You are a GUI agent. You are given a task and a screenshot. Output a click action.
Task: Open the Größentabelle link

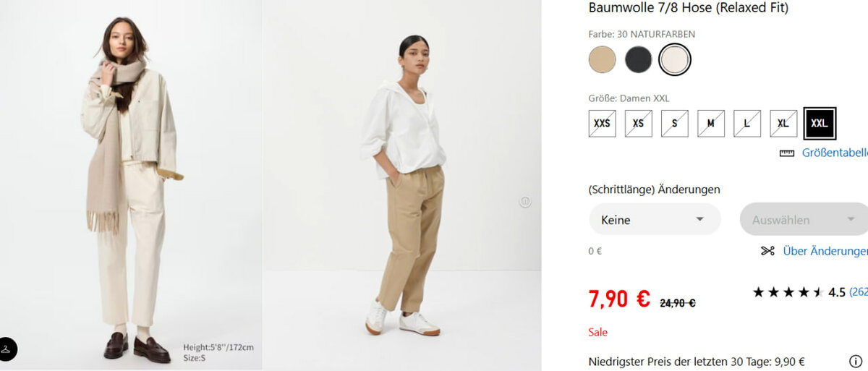pyautogui.click(x=835, y=153)
